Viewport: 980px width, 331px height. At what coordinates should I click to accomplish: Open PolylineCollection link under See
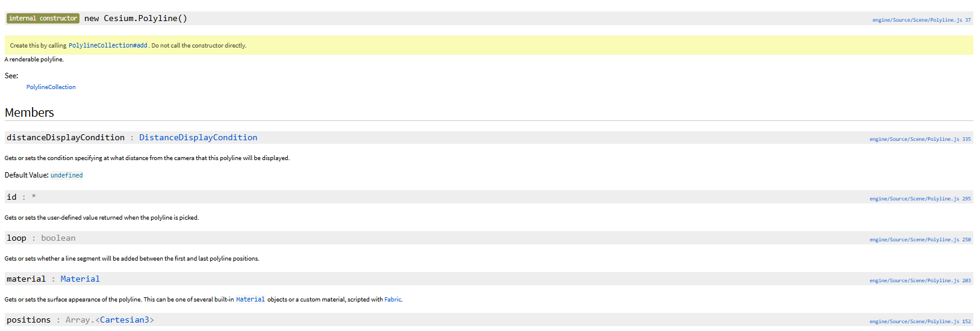(51, 87)
